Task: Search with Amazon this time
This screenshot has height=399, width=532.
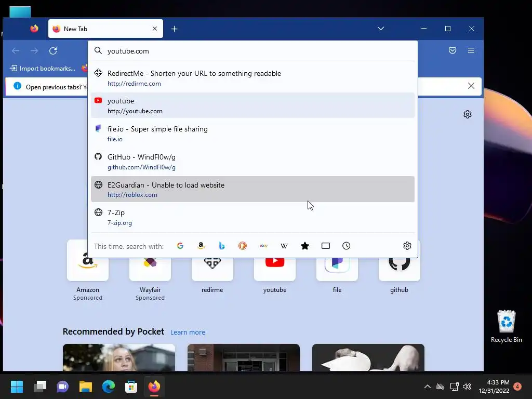Action: pyautogui.click(x=201, y=246)
